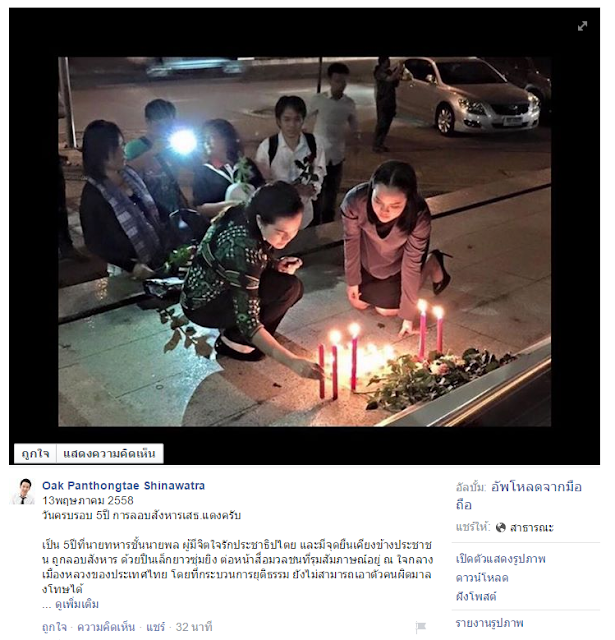The height and width of the screenshot is (640, 615).
Task: Click สาธารณะ sharing audience setting
Action: (x=531, y=527)
